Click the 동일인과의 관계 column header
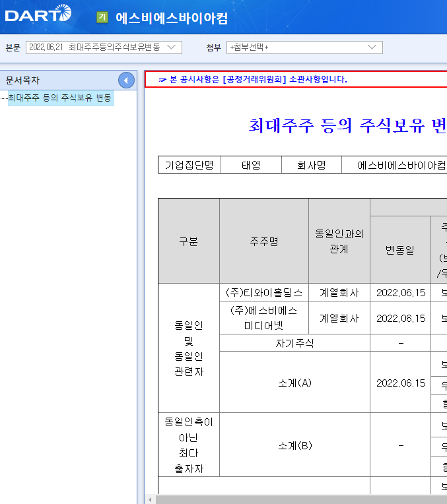 (339, 241)
